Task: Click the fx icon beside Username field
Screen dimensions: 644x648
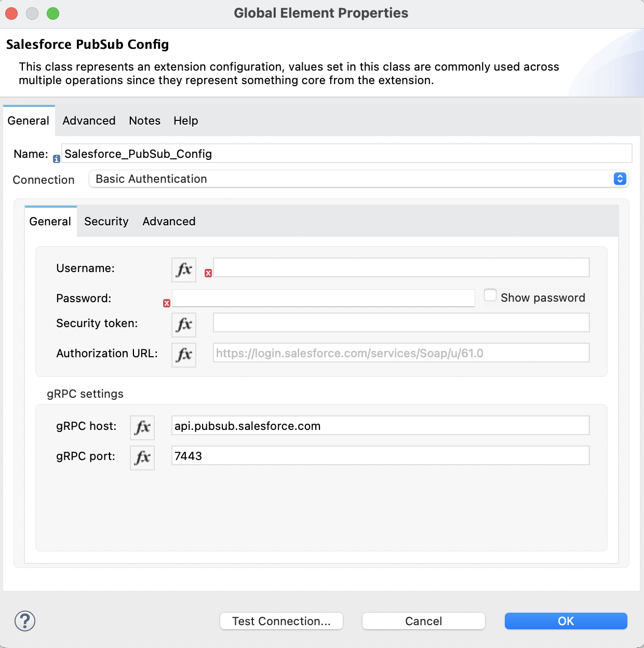Action: 183,269
